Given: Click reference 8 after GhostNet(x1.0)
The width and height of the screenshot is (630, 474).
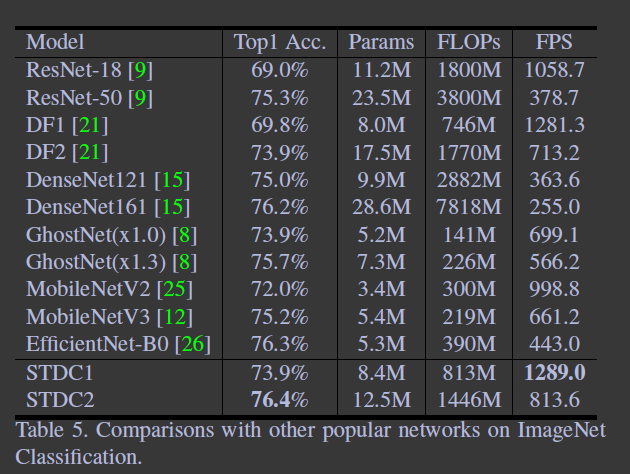Looking at the screenshot, I should coord(185,235).
